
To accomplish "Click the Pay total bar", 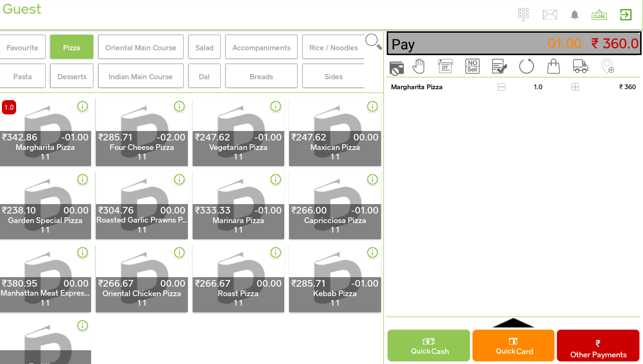I will point(514,44).
